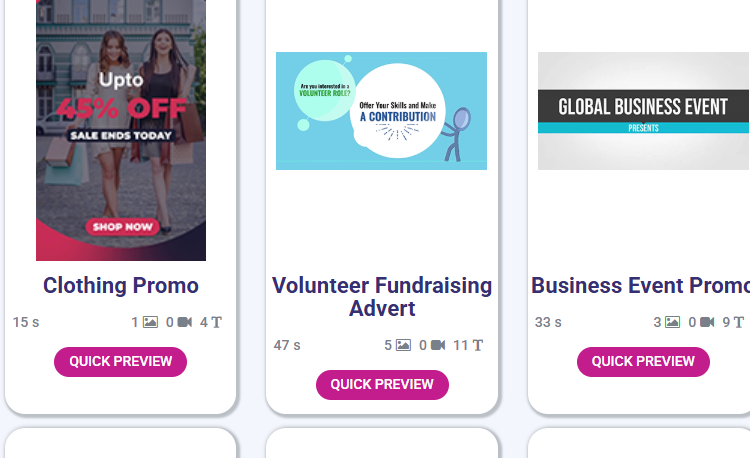
Task: Click image count icon on Volunteer Fundraising Advert
Action: tap(404, 345)
